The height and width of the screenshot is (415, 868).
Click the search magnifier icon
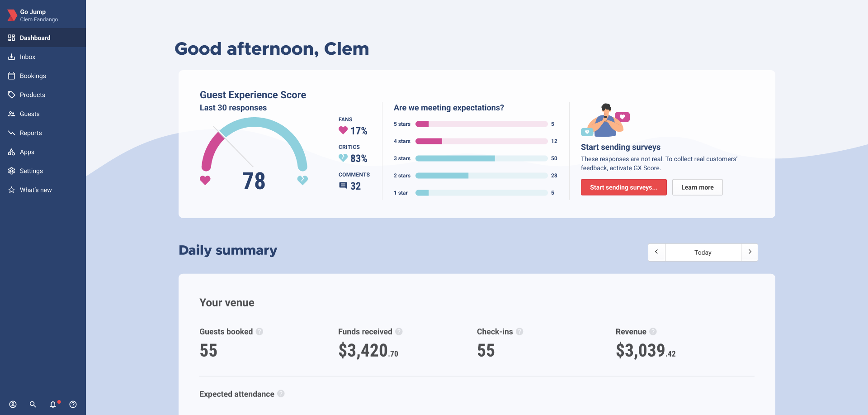pyautogui.click(x=33, y=405)
